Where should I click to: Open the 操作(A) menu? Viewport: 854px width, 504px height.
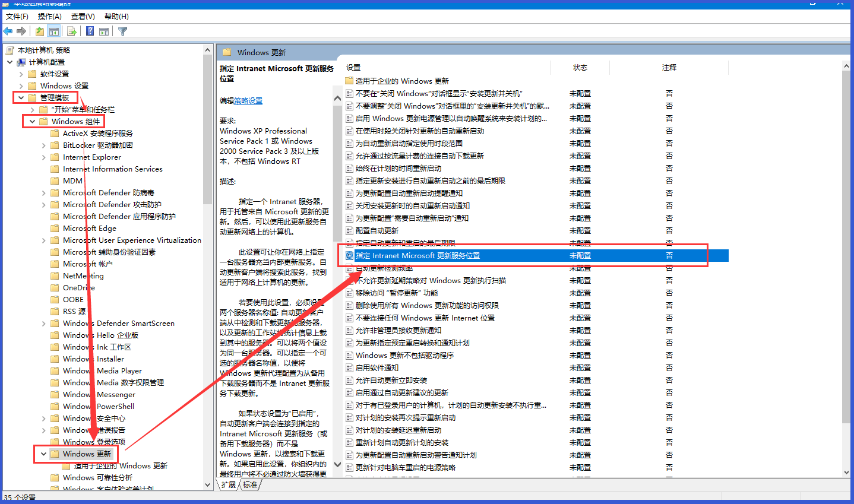49,17
